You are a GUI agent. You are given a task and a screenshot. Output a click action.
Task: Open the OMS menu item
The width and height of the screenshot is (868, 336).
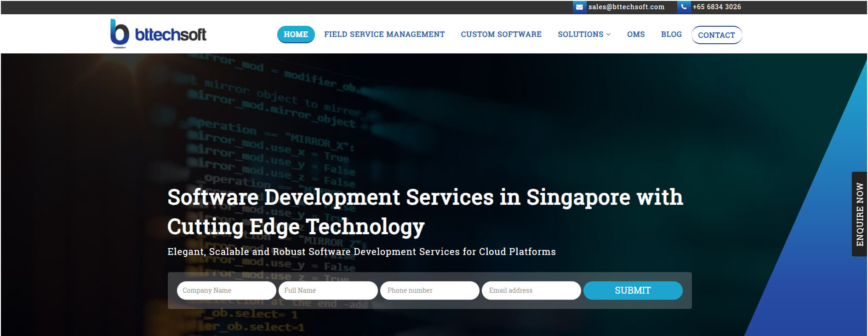coord(636,35)
